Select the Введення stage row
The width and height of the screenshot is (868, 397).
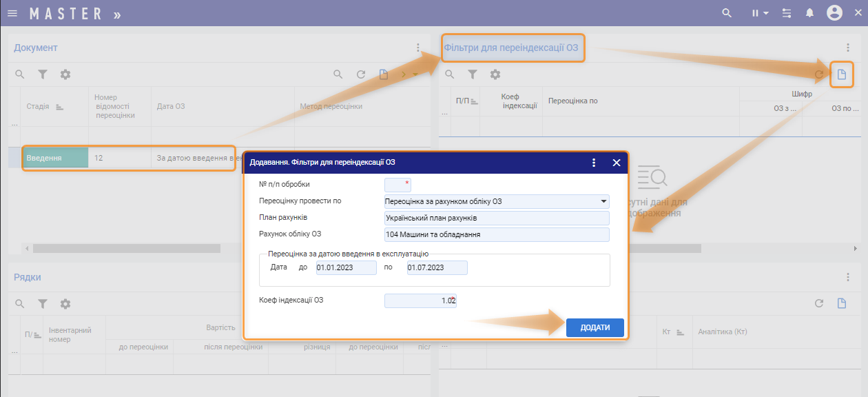tap(55, 158)
